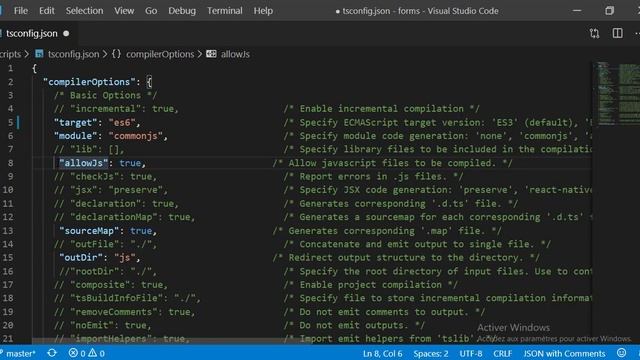Click the feedback smiley icon
640x360 pixels.
621,353
